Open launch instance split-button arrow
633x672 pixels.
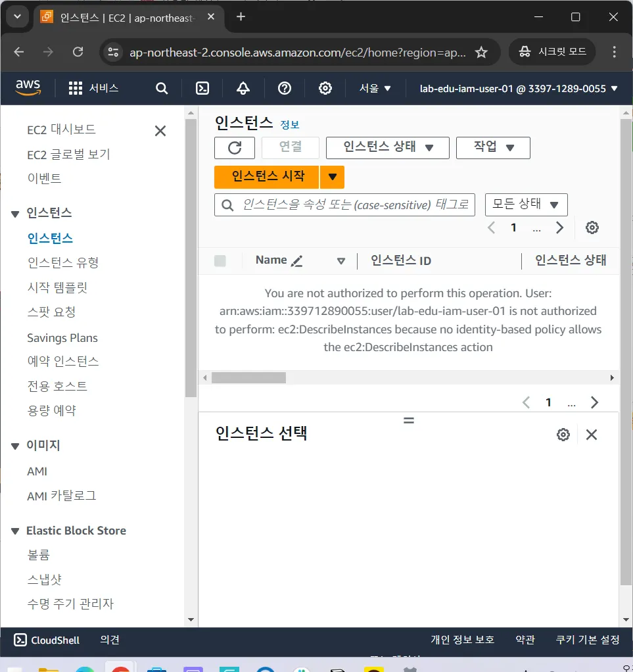(332, 177)
